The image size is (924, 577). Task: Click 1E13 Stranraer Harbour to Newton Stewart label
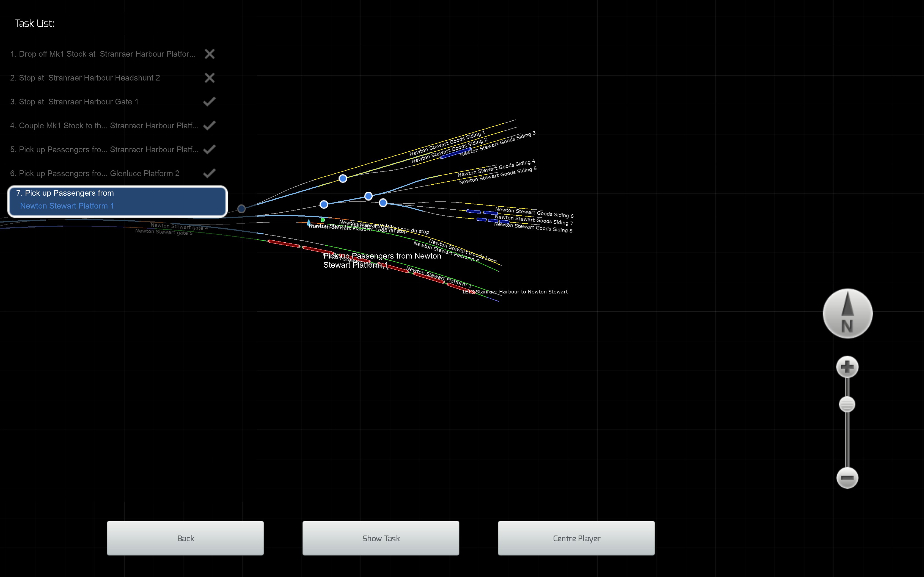click(515, 292)
